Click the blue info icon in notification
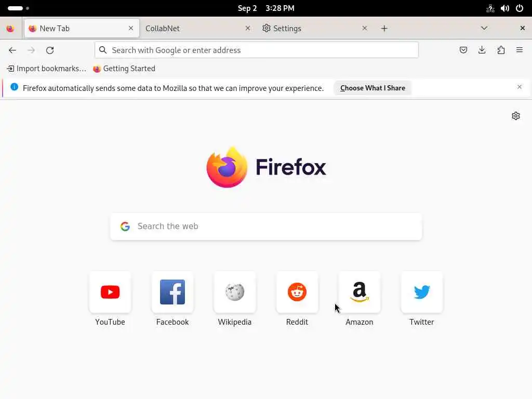 click(14, 87)
